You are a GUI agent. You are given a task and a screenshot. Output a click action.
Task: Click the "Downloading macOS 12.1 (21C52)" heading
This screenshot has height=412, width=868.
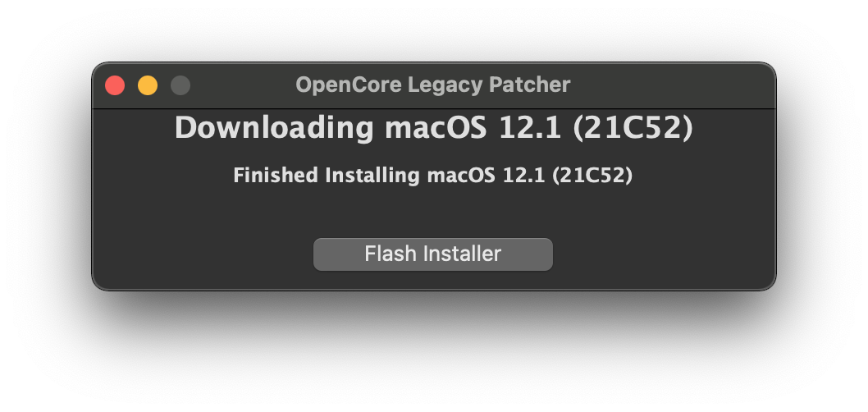tap(433, 129)
